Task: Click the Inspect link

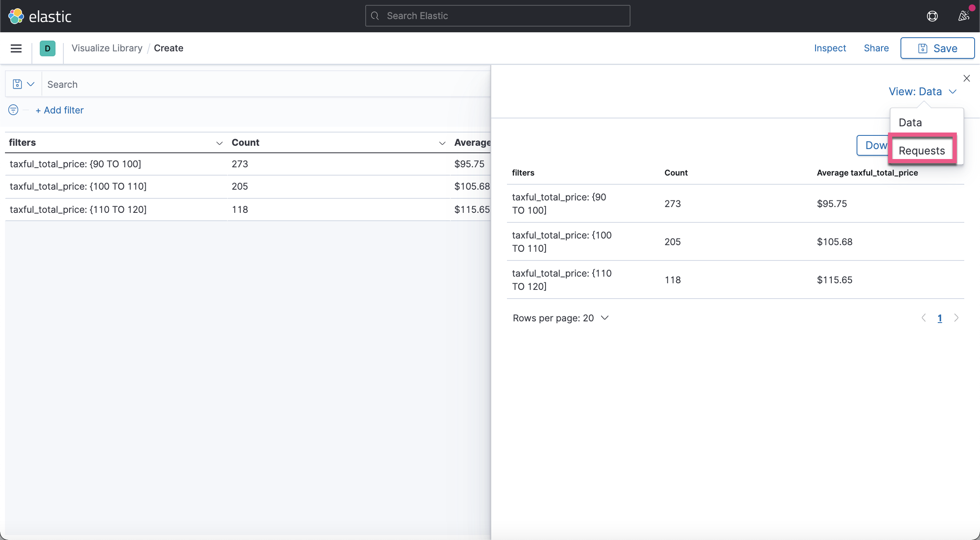Action: pyautogui.click(x=830, y=48)
